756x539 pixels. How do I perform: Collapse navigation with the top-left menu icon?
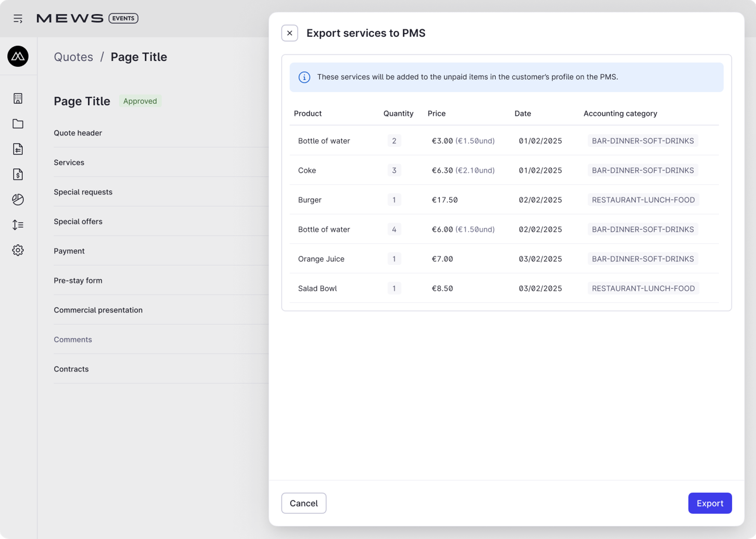pos(18,19)
